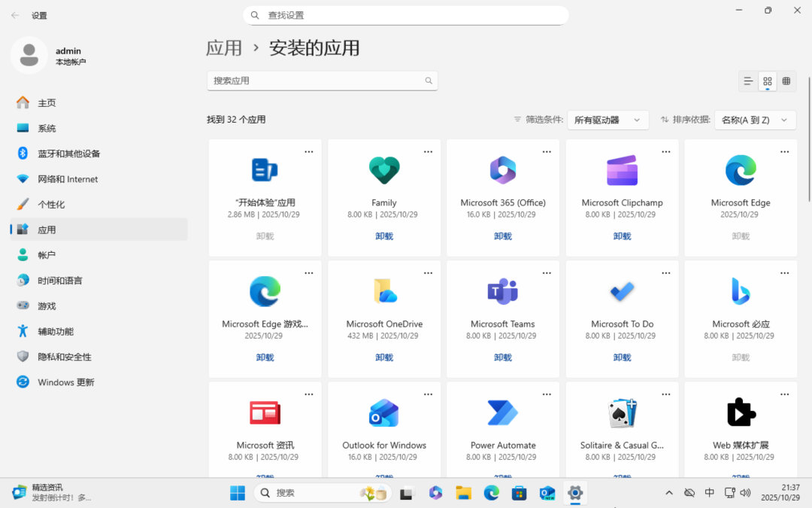
Task: Click the Microsoft OneDrive app icon
Action: pos(383,291)
